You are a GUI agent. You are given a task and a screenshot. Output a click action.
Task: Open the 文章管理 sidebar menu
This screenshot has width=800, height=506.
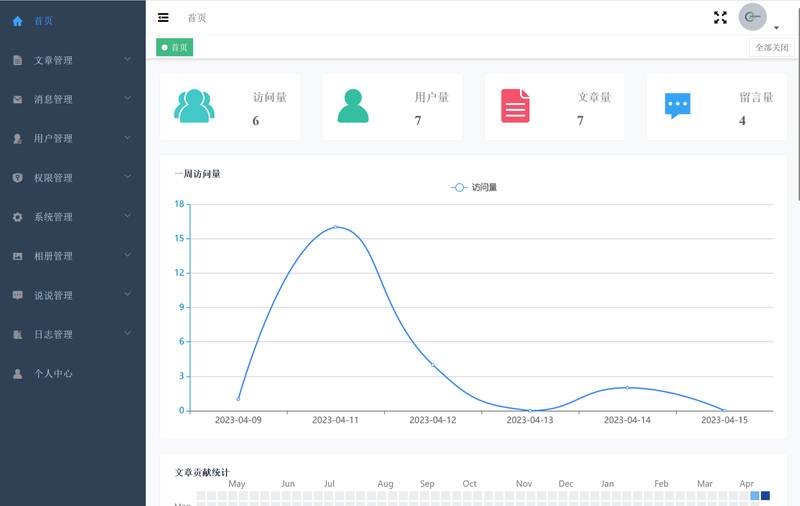[72, 60]
